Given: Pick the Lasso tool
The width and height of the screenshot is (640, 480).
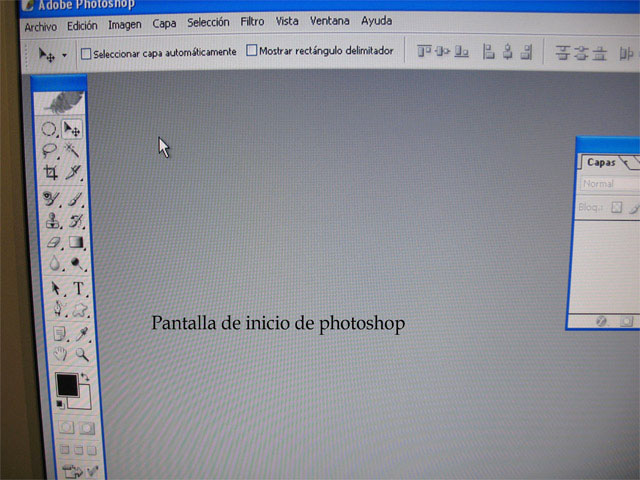Looking at the screenshot, I should [48, 150].
